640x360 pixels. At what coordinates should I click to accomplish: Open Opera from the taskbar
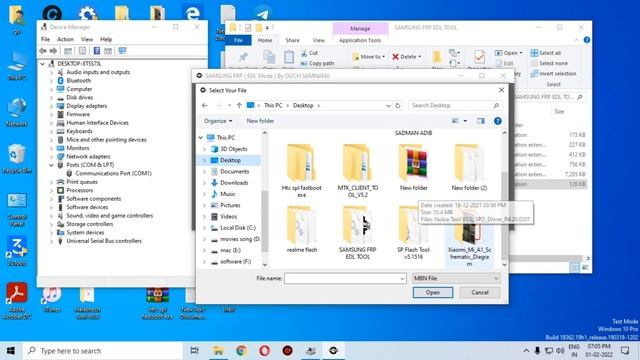264,351
